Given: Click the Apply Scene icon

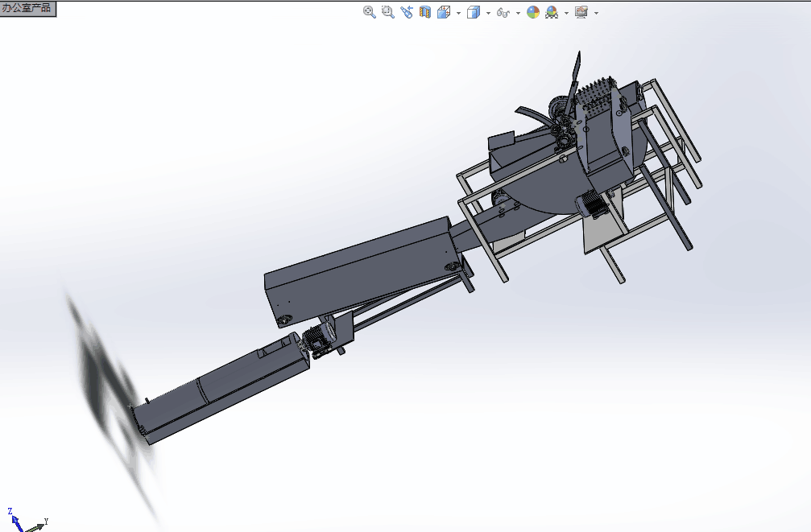Looking at the screenshot, I should point(552,12).
